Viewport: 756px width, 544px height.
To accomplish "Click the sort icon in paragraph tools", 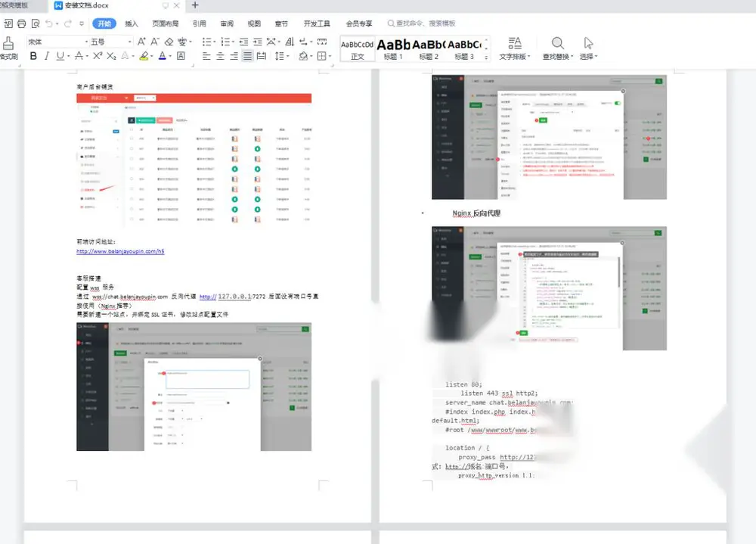I will point(290,42).
